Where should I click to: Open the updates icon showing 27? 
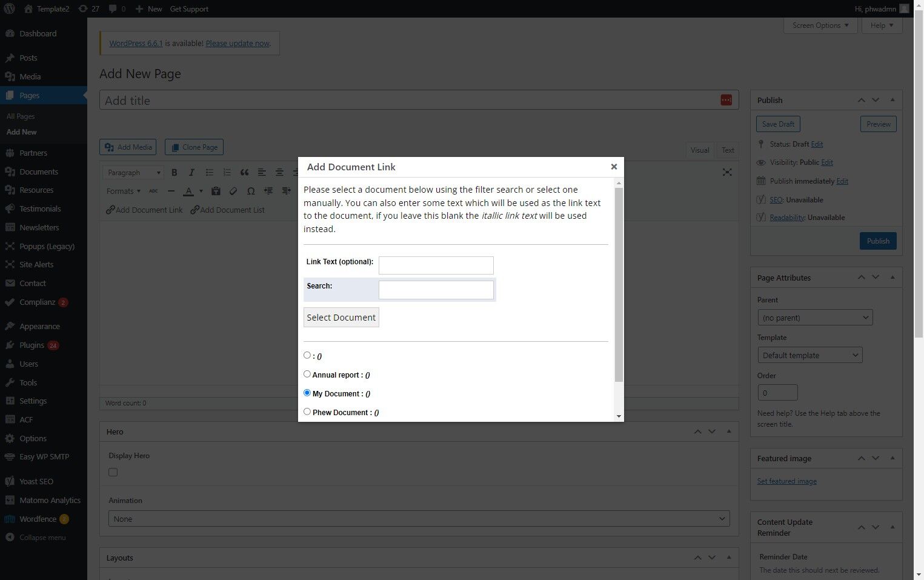click(88, 8)
